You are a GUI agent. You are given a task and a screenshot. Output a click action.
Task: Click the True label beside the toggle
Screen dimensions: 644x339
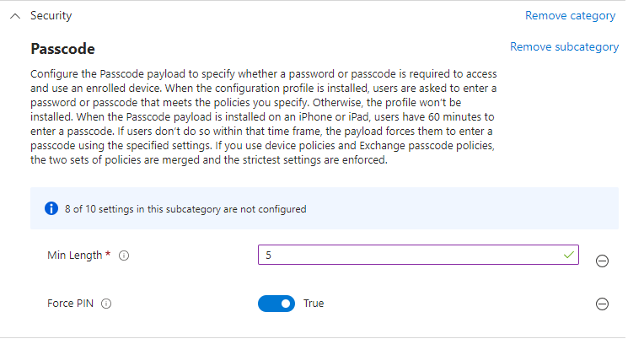pos(314,304)
